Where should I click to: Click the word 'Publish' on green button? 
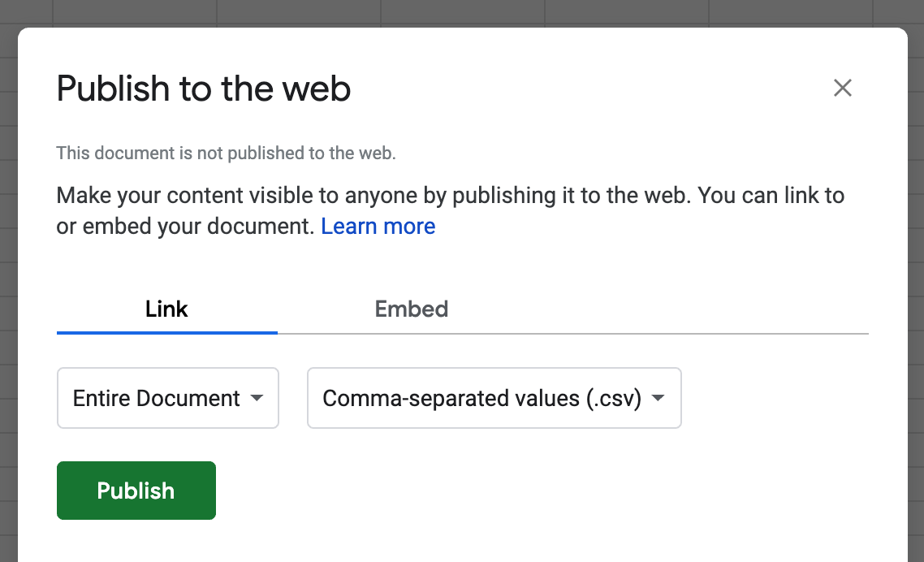(x=136, y=491)
